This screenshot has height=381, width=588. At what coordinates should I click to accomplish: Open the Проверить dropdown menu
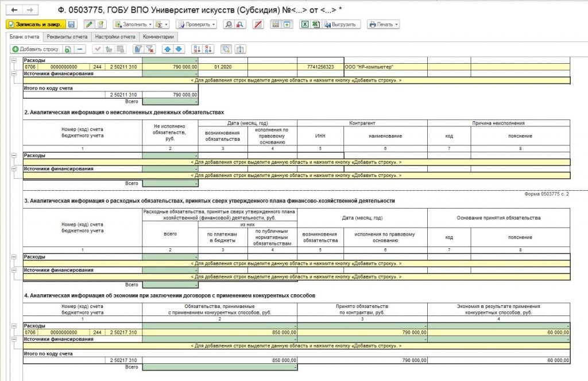click(x=196, y=25)
